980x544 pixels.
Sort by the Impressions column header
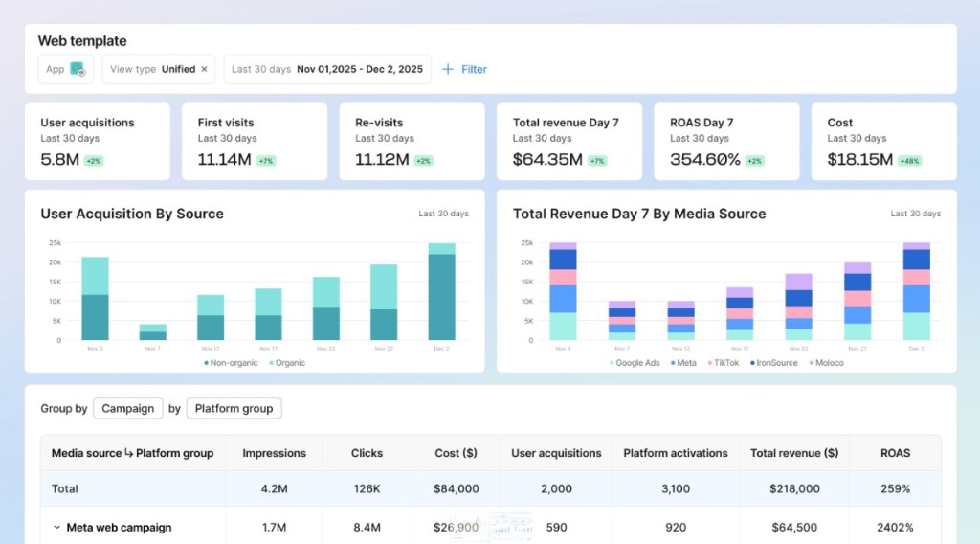pyautogui.click(x=275, y=453)
